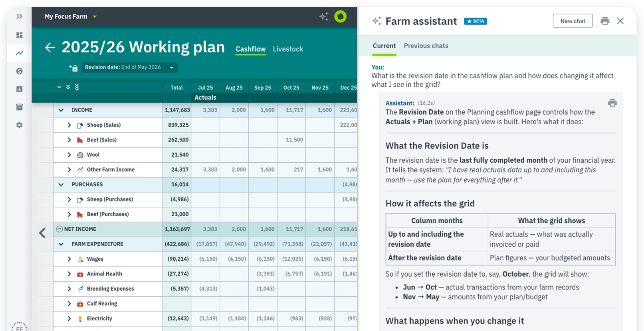644x331 pixels.
Task: Collapse the INCOME section
Action: point(61,110)
